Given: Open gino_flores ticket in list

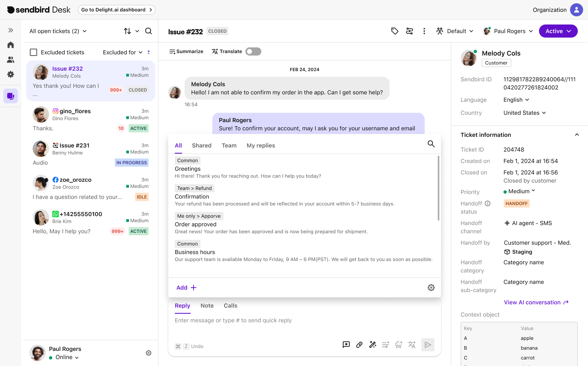Looking at the screenshot, I should [91, 119].
